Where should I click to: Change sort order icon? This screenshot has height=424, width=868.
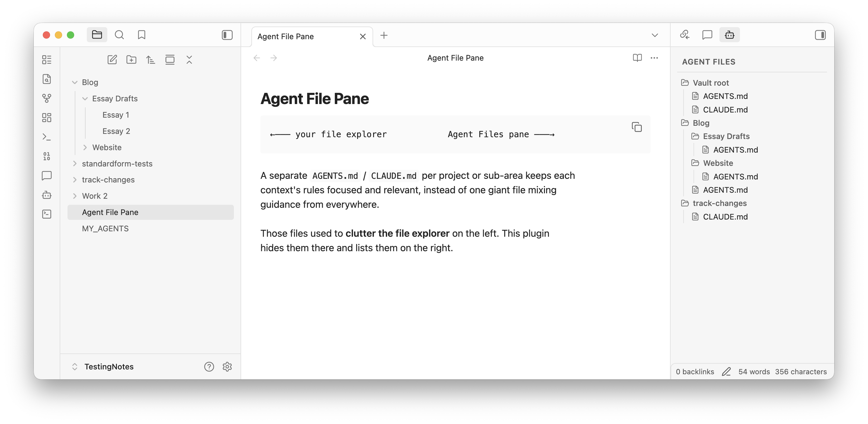150,60
